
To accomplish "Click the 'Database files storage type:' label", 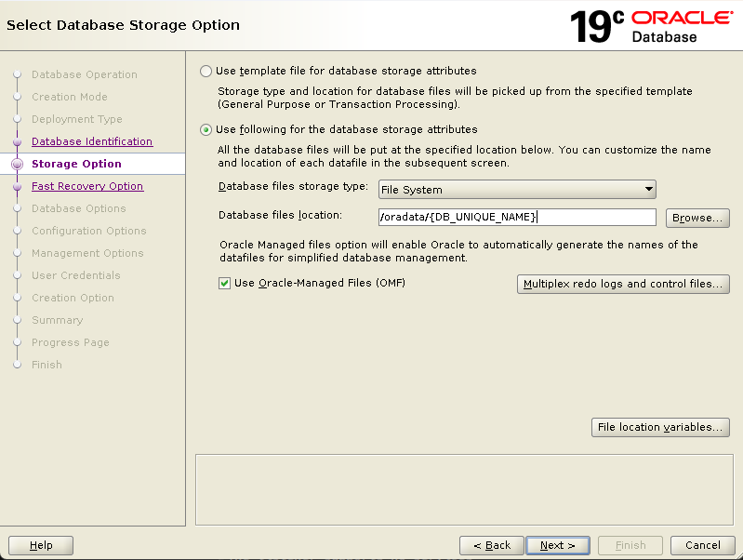I will coord(293,186).
